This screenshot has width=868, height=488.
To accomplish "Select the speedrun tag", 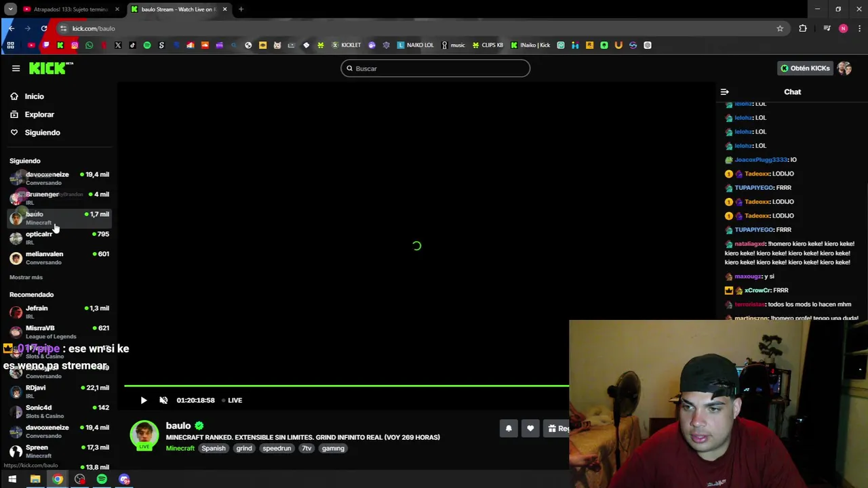I will click(x=277, y=448).
